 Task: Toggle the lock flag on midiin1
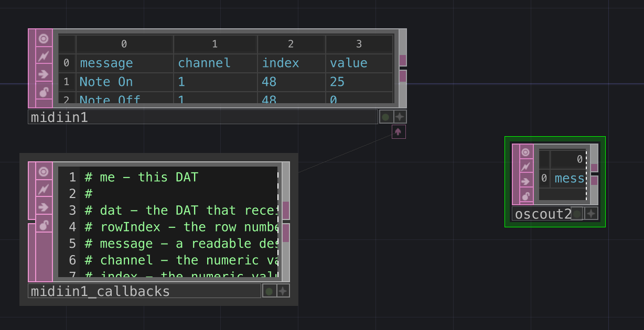point(44,92)
